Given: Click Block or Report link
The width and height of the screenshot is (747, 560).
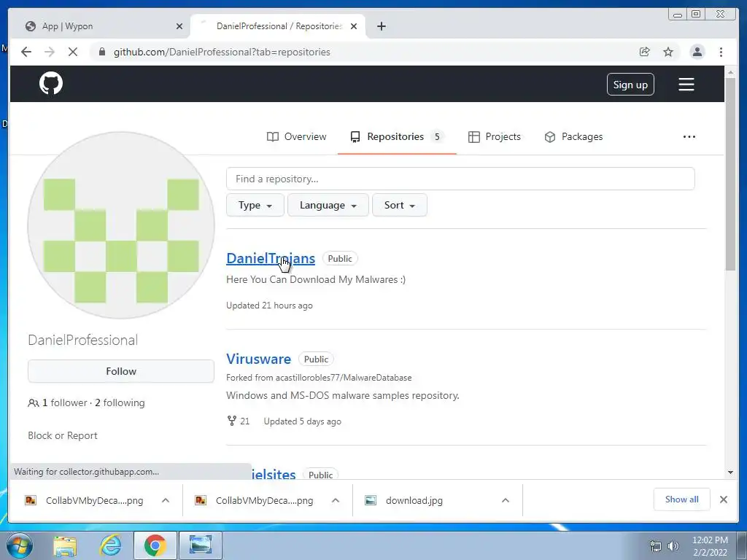Looking at the screenshot, I should coord(63,435).
